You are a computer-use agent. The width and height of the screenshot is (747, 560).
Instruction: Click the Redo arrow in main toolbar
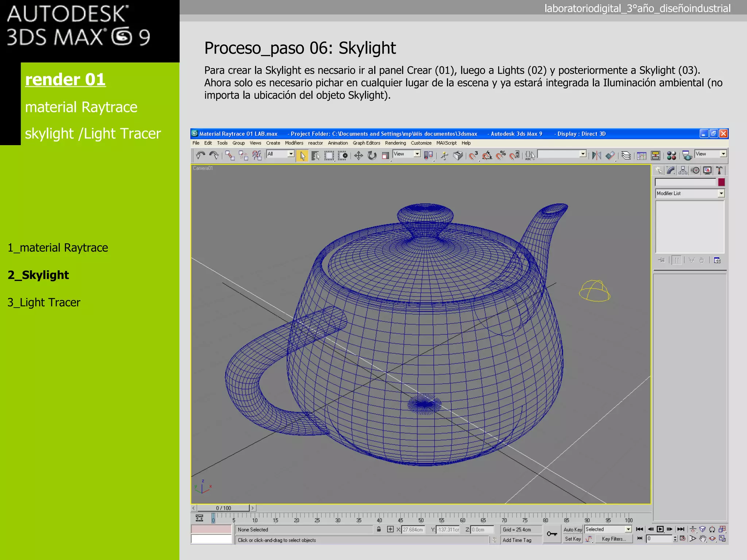[214, 156]
